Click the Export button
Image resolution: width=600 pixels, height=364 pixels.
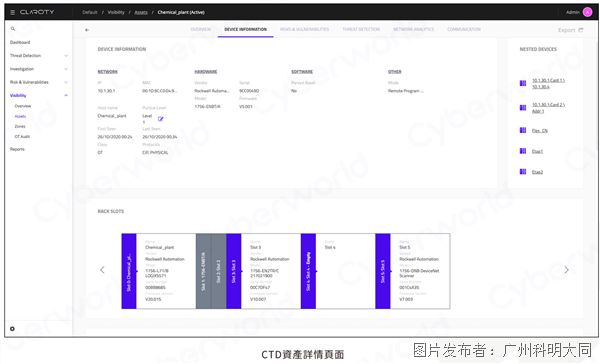click(x=571, y=30)
